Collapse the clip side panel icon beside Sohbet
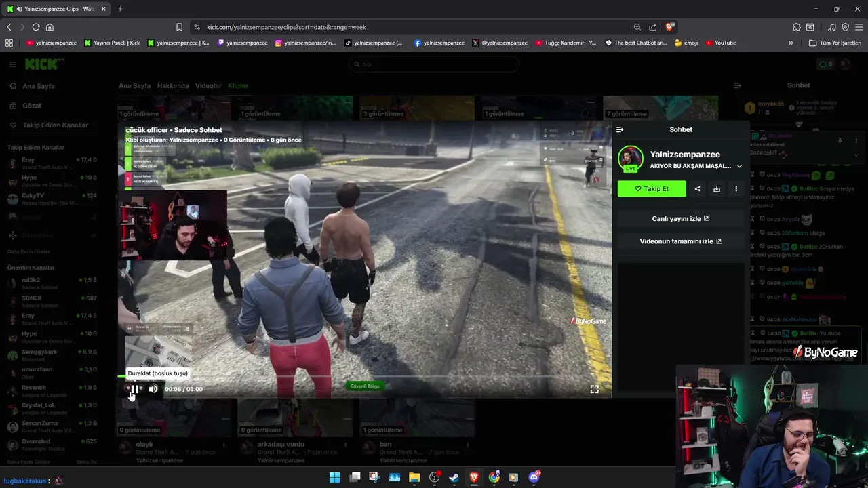This screenshot has width=868, height=488. [x=620, y=129]
